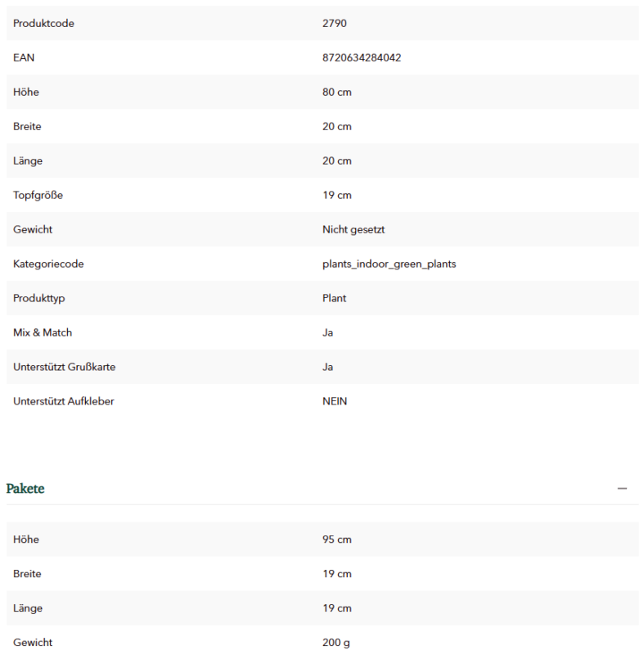Click the EAN number 8720634284042
The height and width of the screenshot is (655, 644).
click(x=362, y=57)
